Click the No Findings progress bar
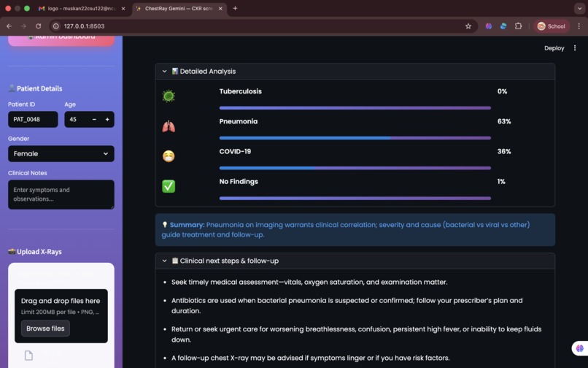This screenshot has height=368, width=588. [355, 199]
